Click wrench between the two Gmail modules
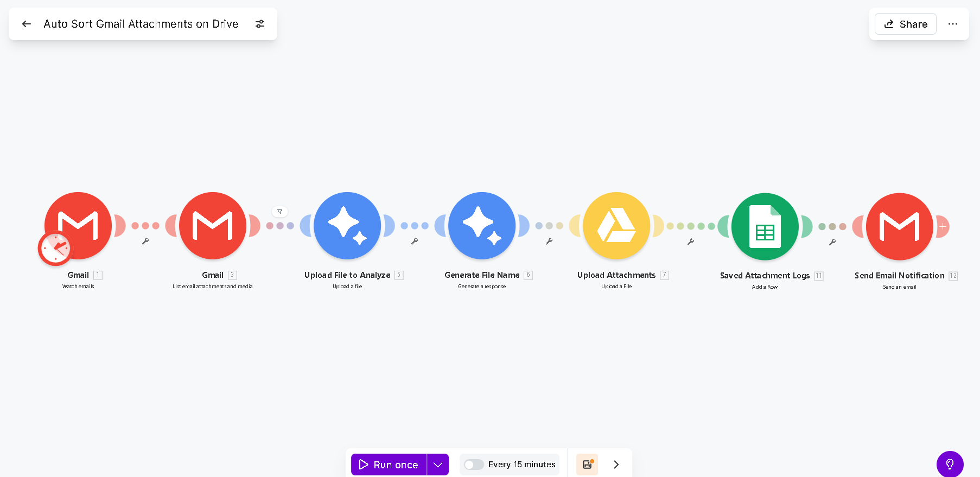This screenshot has height=477, width=980. (145, 241)
